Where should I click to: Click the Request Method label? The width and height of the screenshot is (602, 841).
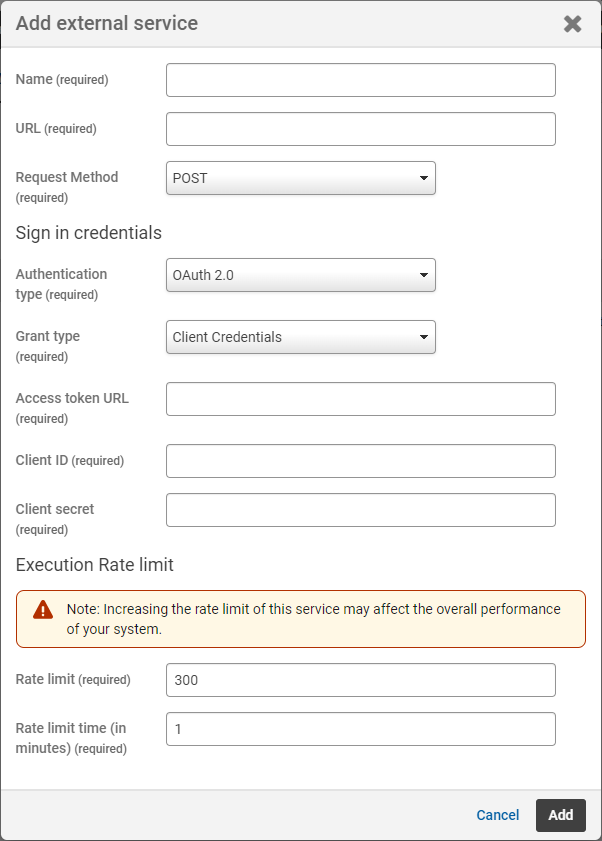[67, 177]
